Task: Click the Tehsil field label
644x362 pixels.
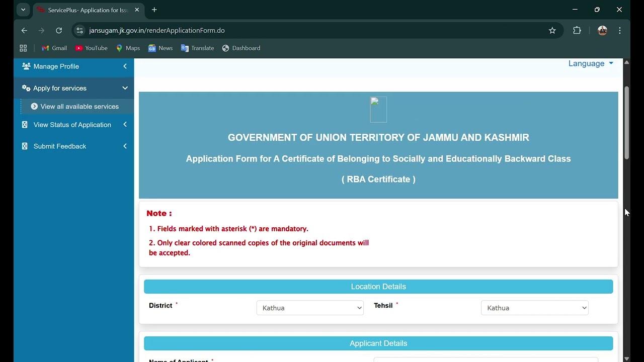Action: click(x=383, y=306)
